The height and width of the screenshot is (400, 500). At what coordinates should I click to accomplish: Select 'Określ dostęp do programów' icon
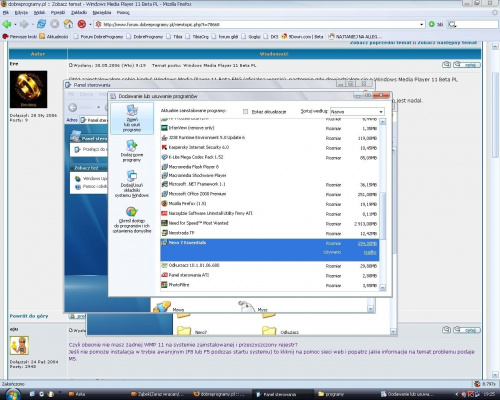pos(132,220)
